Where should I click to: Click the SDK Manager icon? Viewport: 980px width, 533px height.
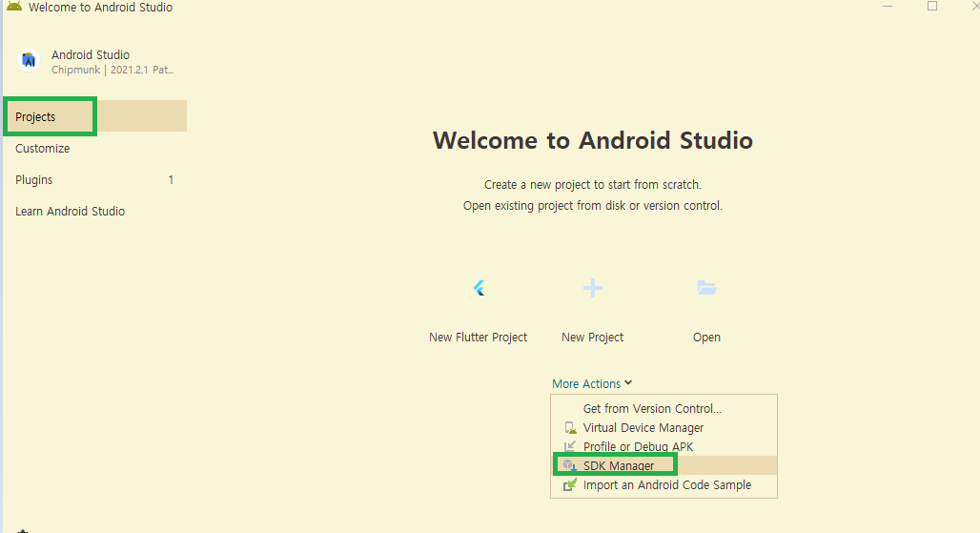click(570, 465)
